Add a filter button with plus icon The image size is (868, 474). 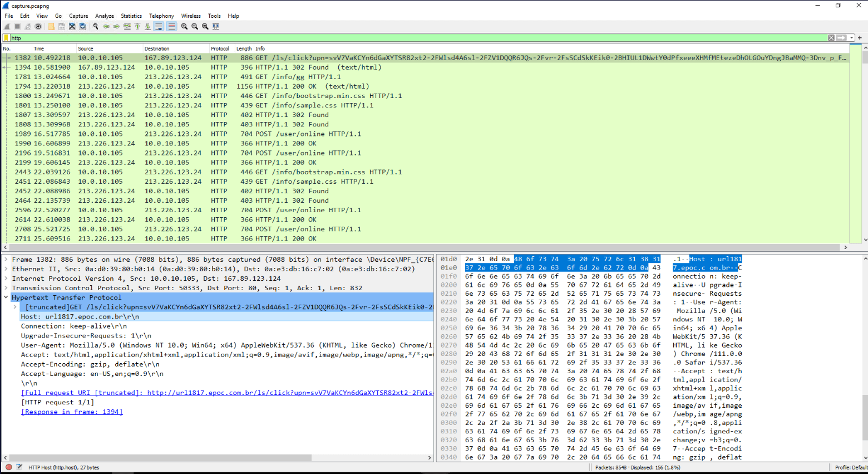(860, 38)
